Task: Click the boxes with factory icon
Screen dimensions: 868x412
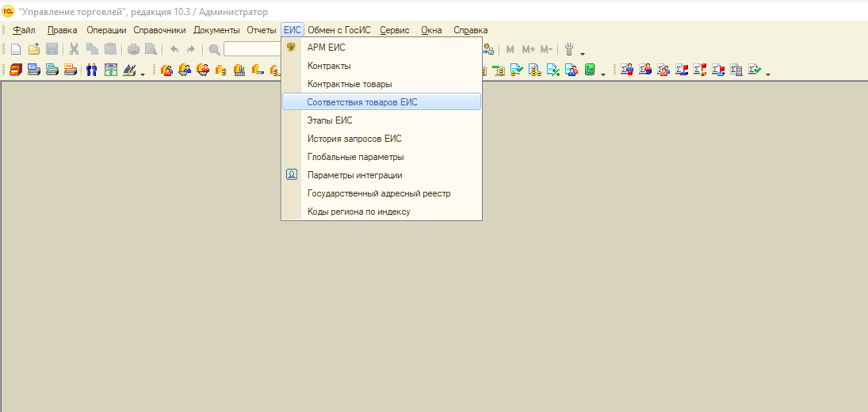Action: pyautogui.click(x=239, y=70)
